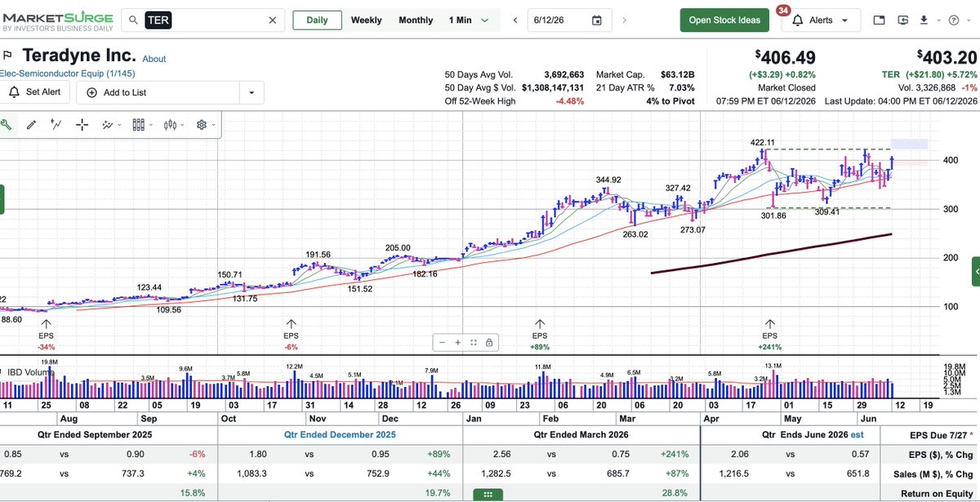This screenshot has width=980, height=502.
Task: Expand the candlestick style dropdown arrow
Action: point(182,125)
